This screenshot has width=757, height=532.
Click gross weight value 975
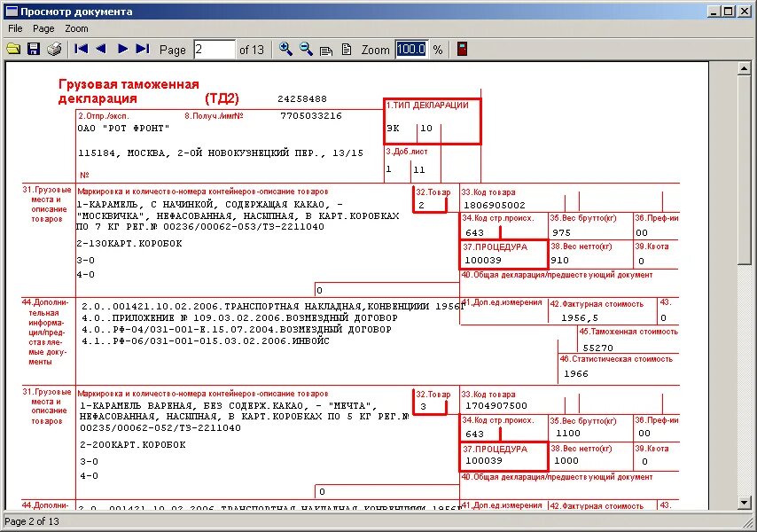coord(561,232)
